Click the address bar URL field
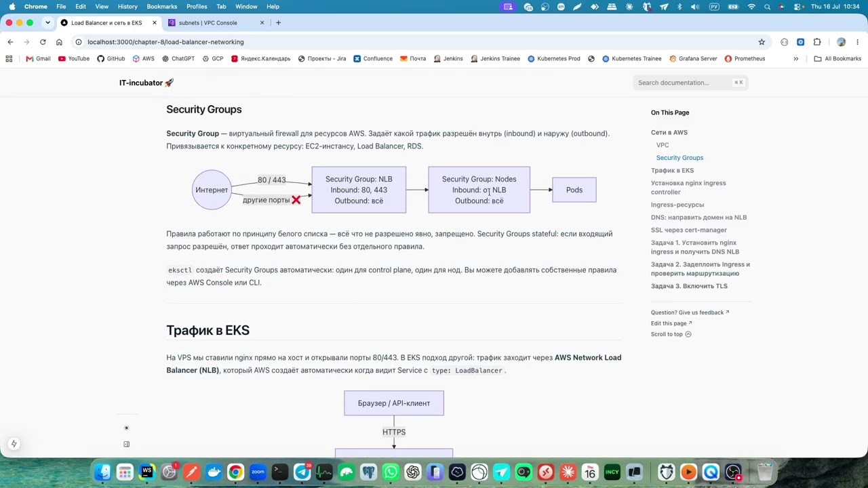 (420, 42)
